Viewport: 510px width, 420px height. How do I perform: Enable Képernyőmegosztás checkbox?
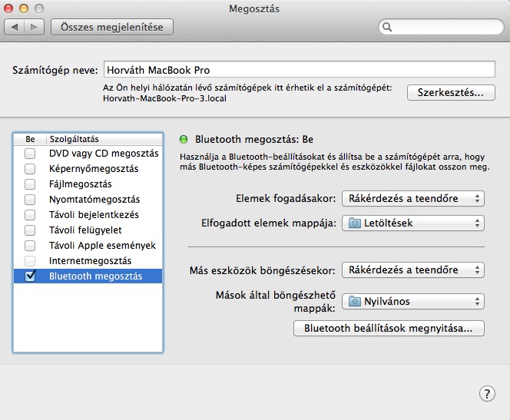(x=30, y=169)
